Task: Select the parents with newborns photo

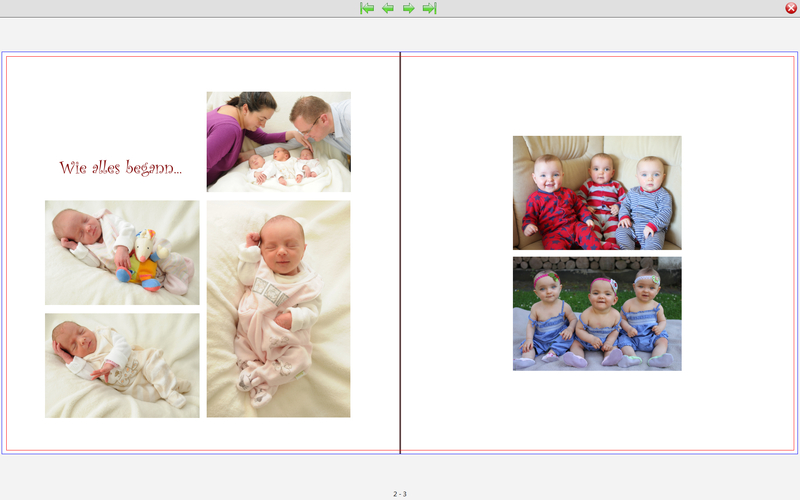Action: click(278, 141)
